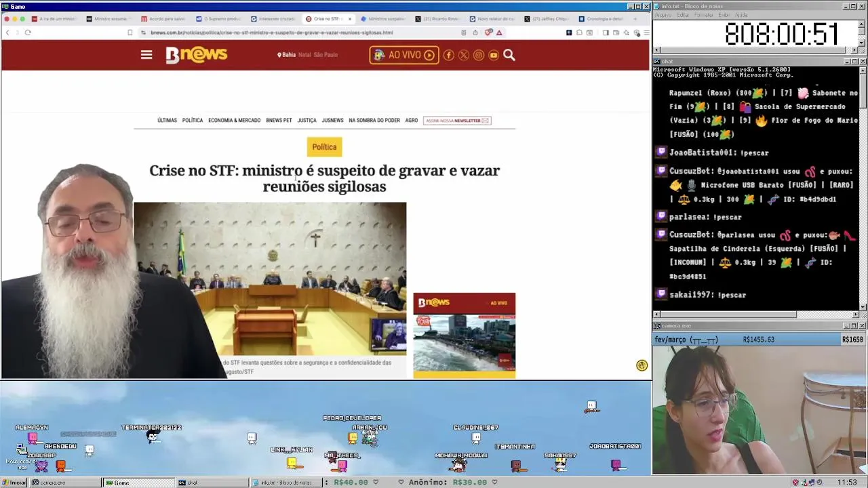
Task: Click the yellow Política category tag
Action: 324,147
